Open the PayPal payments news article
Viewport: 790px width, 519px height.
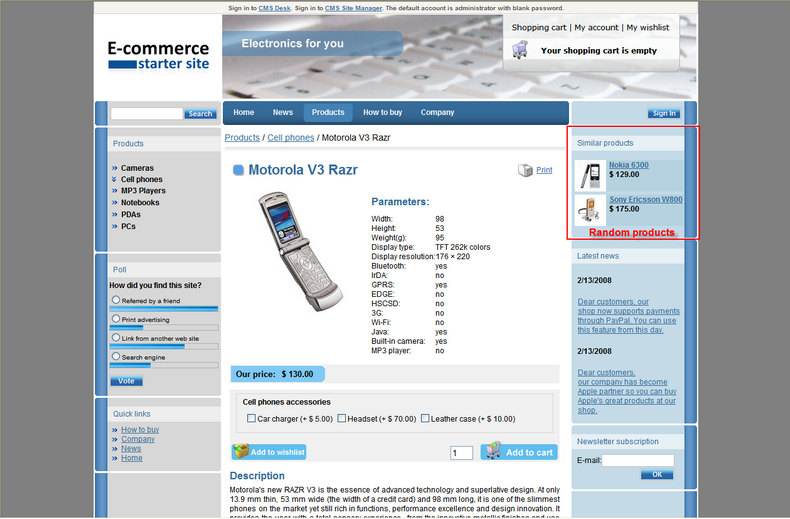click(628, 316)
